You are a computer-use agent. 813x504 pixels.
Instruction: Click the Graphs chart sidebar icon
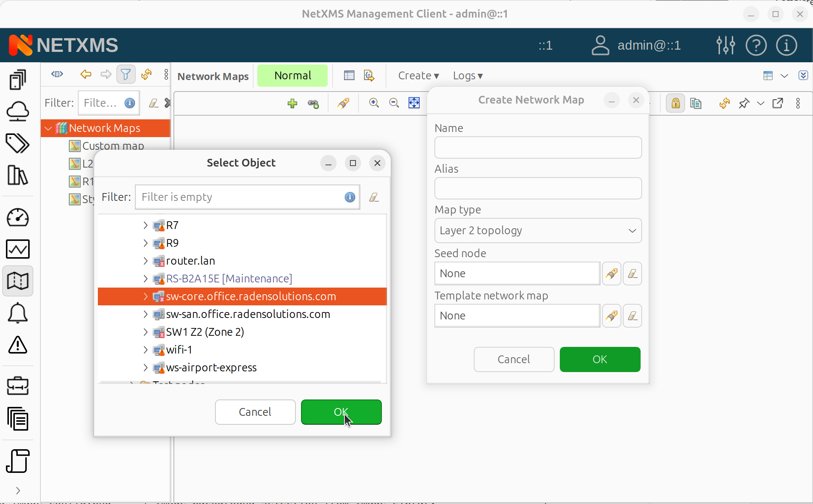tap(17, 249)
